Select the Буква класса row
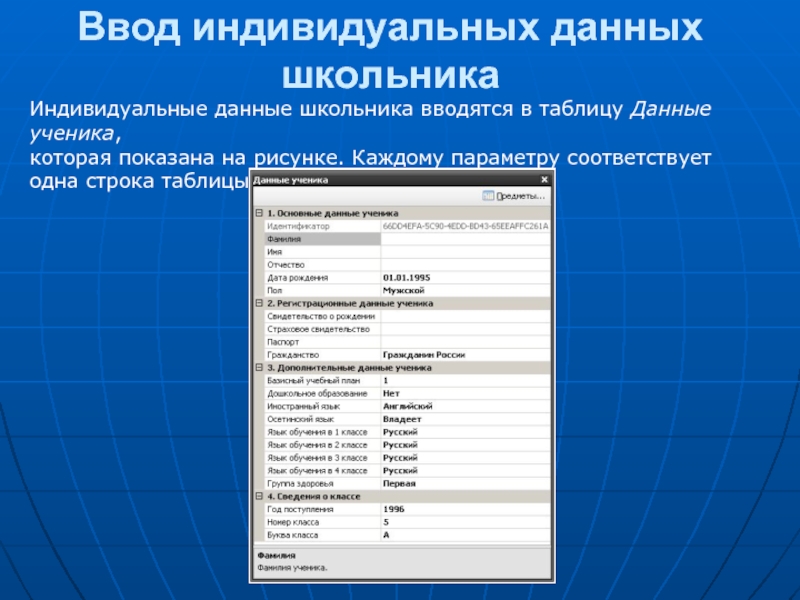This screenshot has height=600, width=800. [292, 535]
